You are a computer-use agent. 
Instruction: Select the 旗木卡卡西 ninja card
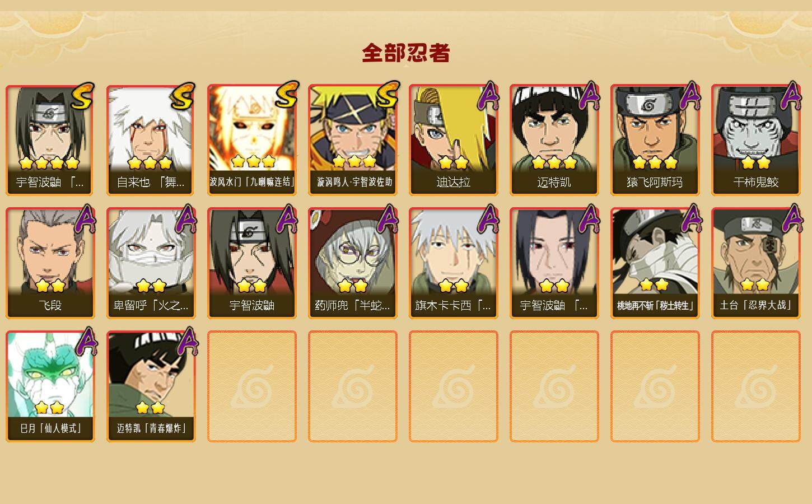click(453, 263)
